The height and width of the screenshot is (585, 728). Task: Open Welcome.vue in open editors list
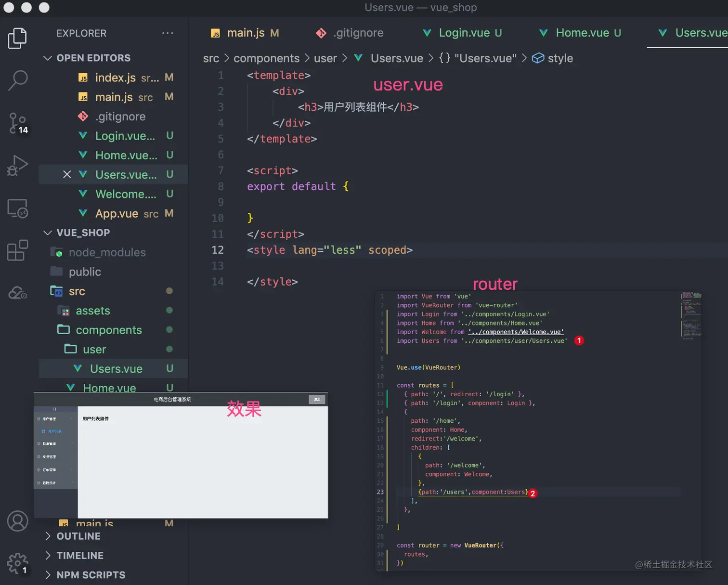113,194
